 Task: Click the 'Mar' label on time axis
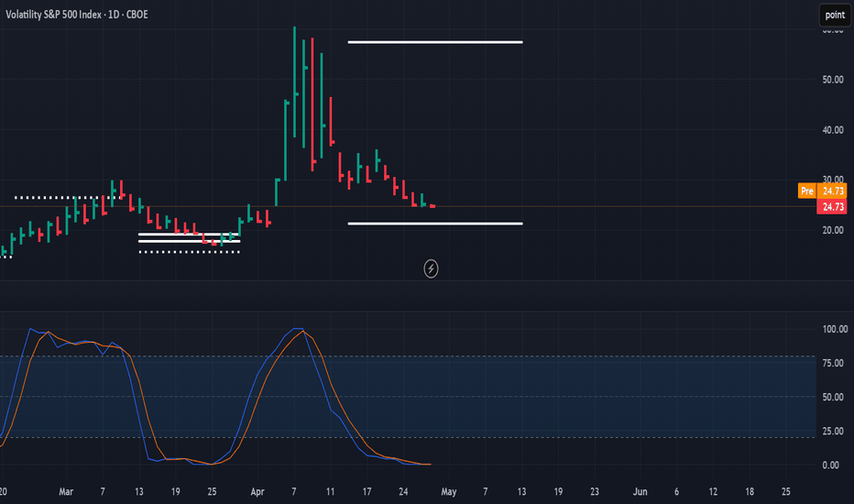tap(66, 491)
